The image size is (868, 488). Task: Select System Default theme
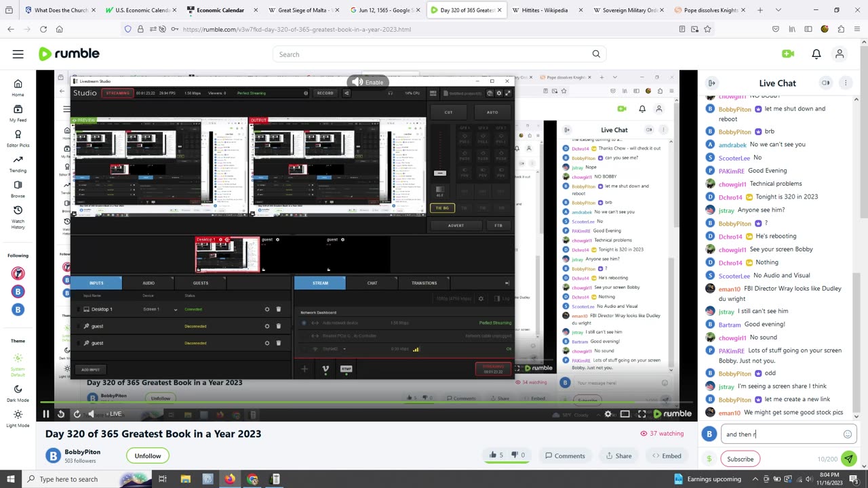(x=18, y=365)
